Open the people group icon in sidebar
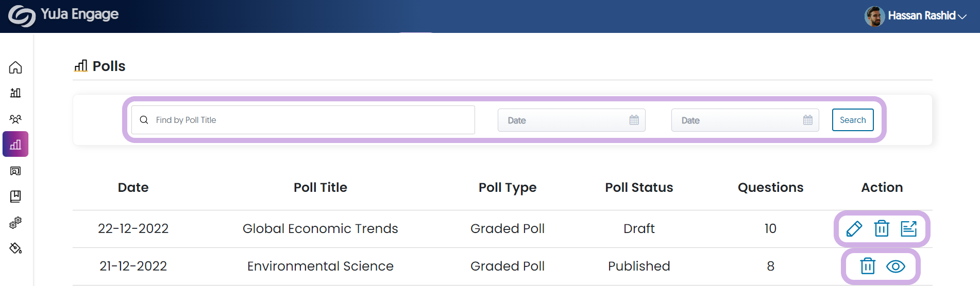Viewport: 980px width, 286px height. pyautogui.click(x=15, y=119)
